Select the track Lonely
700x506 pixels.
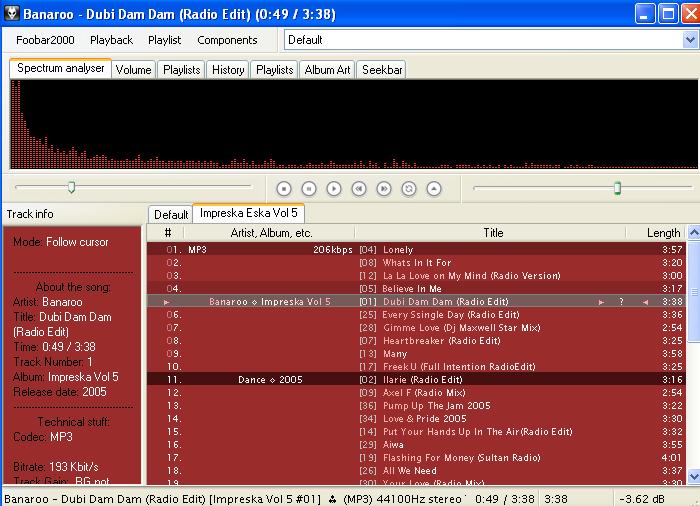point(416,250)
